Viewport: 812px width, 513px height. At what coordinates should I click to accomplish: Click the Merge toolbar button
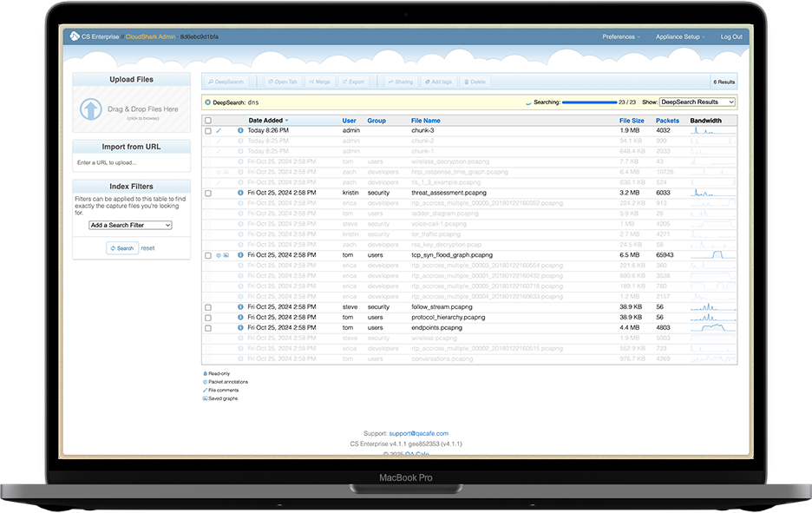point(319,82)
